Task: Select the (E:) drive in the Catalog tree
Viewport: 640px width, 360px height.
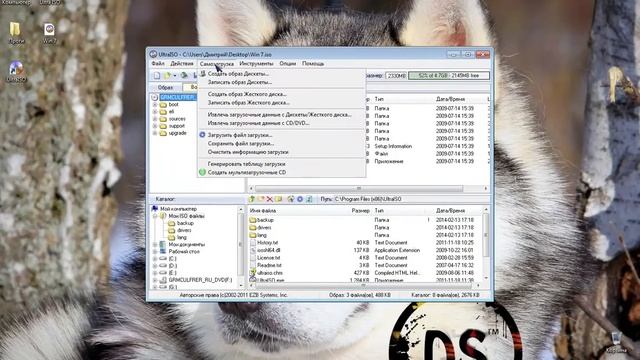Action: click(x=173, y=273)
